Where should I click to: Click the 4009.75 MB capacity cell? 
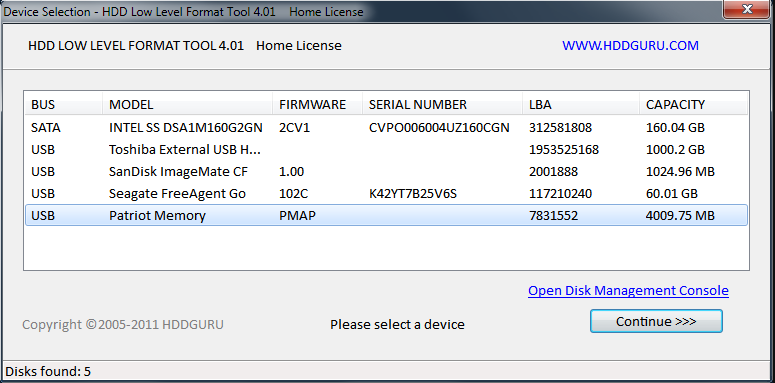(680, 215)
